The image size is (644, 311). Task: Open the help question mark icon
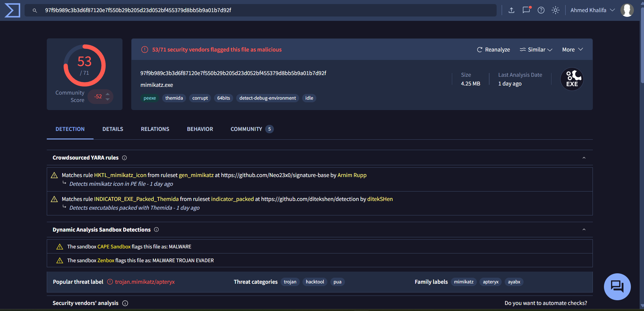point(541,10)
